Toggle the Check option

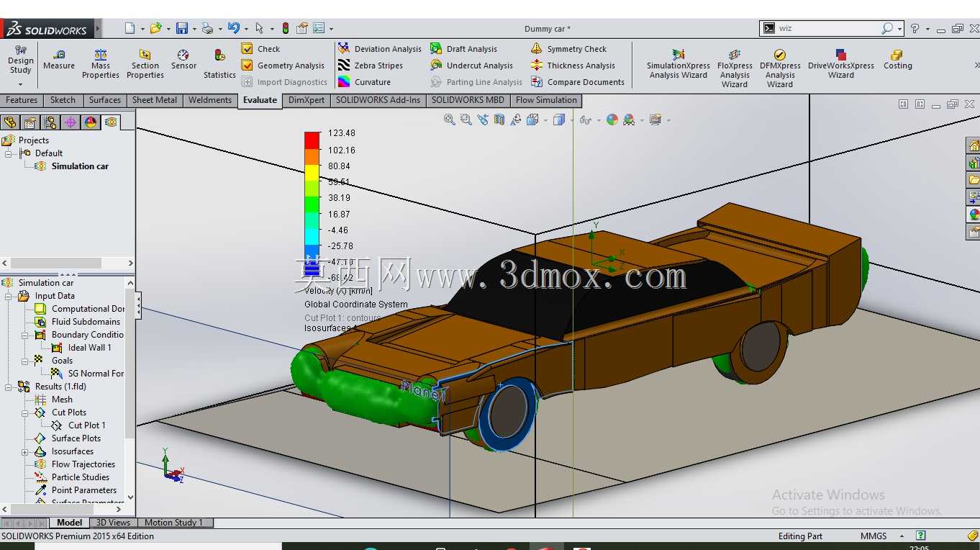[260, 49]
